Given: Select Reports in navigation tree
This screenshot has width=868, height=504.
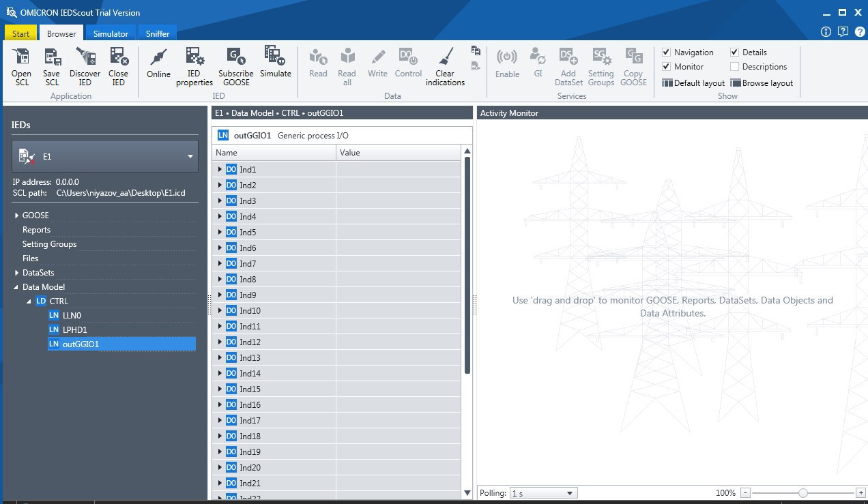Looking at the screenshot, I should 36,230.
